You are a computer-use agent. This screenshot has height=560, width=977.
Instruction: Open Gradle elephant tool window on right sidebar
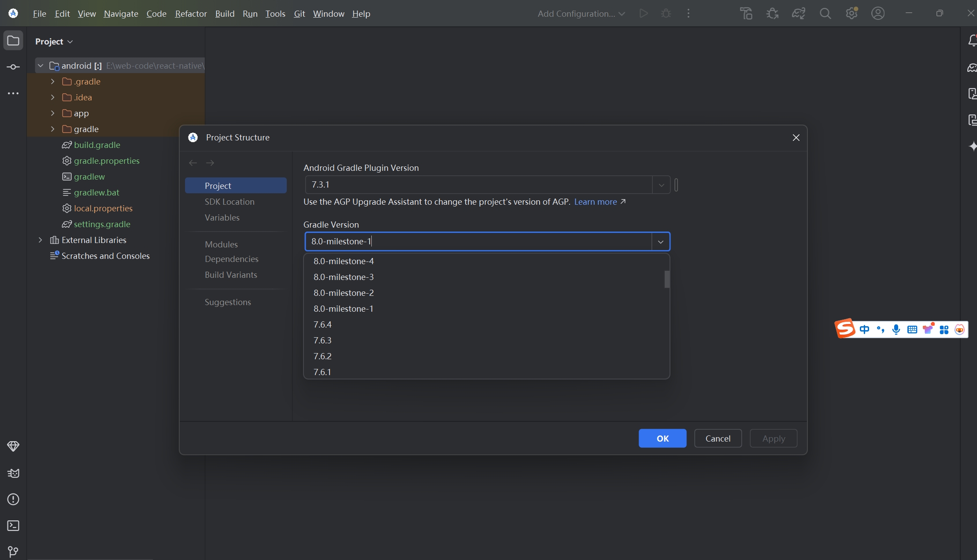tap(972, 67)
